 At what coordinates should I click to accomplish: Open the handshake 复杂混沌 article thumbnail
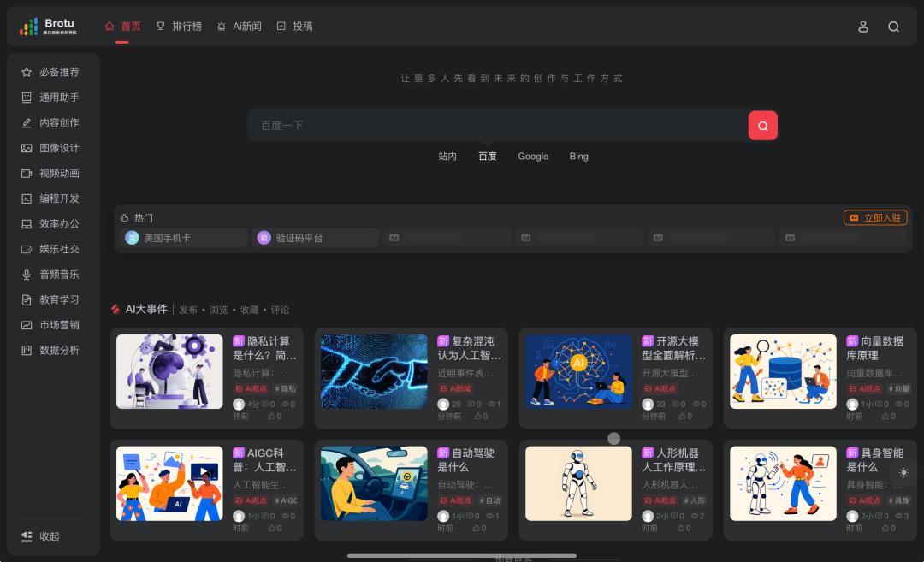(374, 372)
